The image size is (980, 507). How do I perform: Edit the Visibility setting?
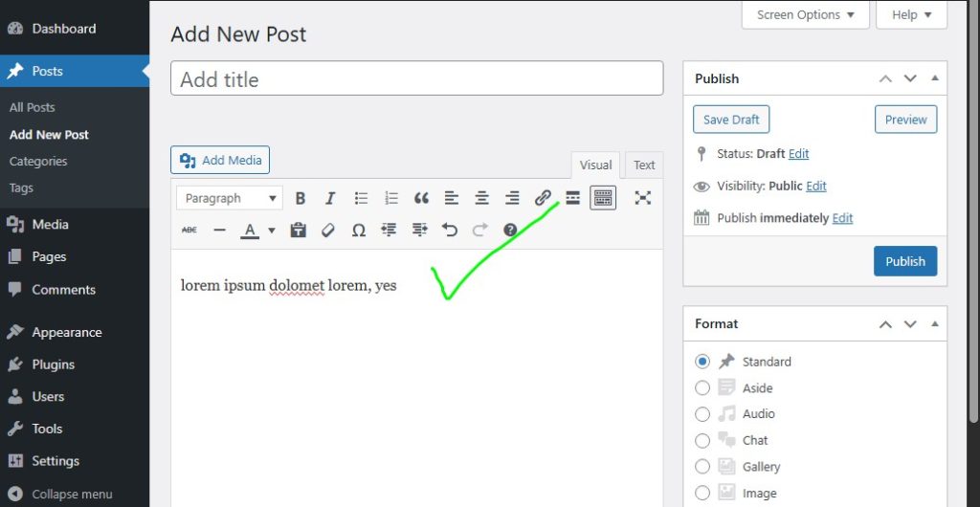tap(816, 187)
